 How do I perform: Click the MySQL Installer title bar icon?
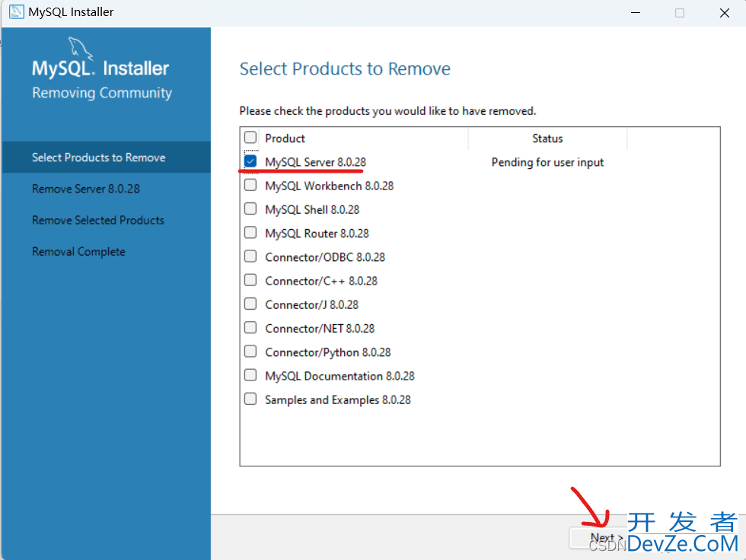[17, 12]
